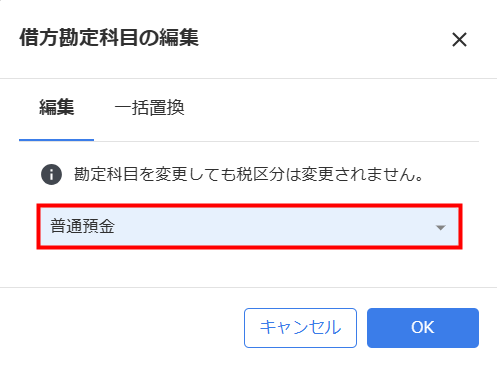Image resolution: width=497 pixels, height=365 pixels.
Task: Click the red-highlighted account selection box
Action: (249, 227)
